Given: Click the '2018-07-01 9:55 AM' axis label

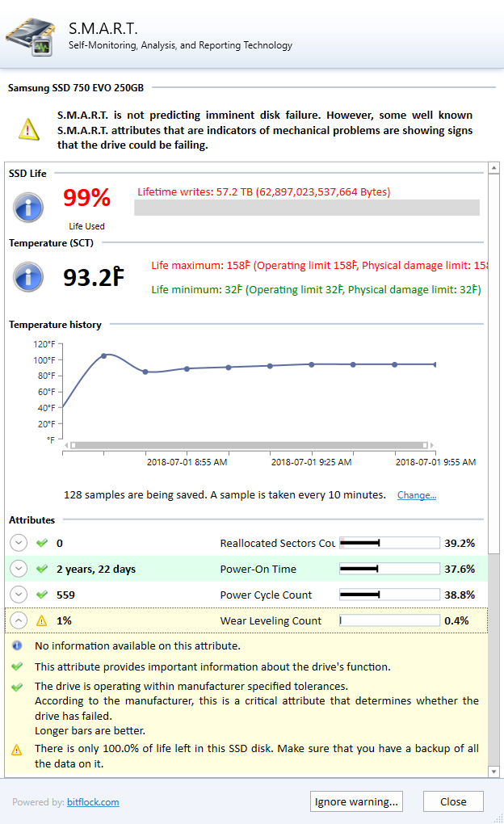Looking at the screenshot, I should 435,462.
